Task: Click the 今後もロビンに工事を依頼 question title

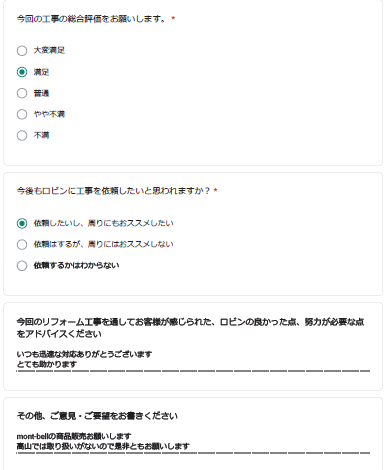Action: [x=113, y=191]
